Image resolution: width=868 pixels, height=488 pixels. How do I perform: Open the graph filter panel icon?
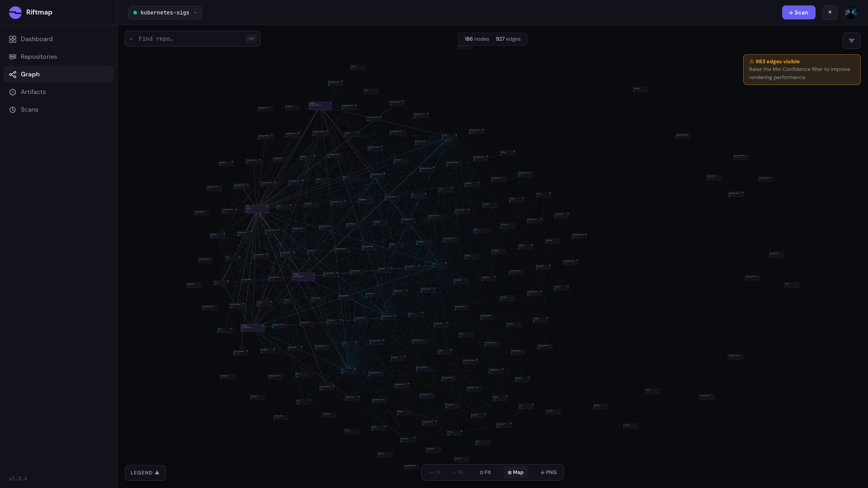(851, 41)
